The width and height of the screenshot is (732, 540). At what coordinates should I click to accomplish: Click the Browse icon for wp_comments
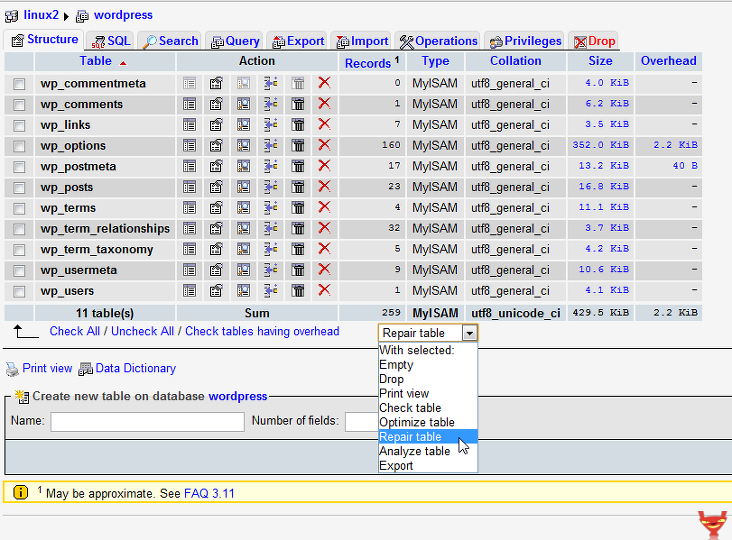(189, 104)
